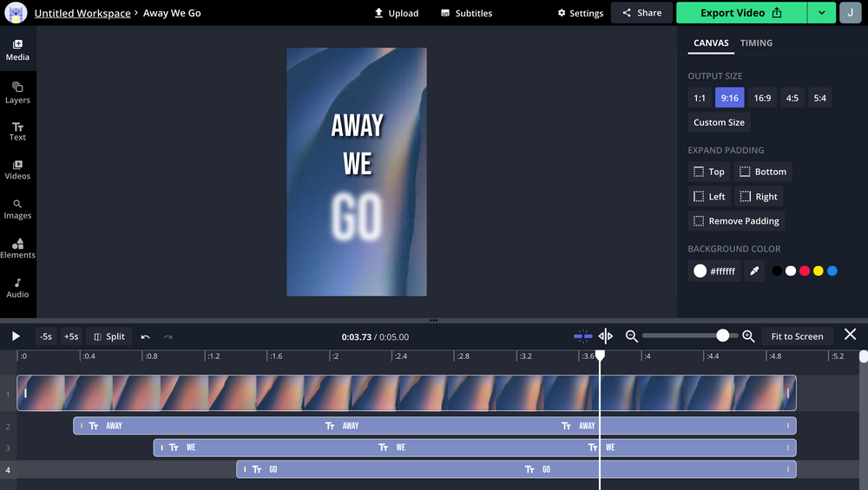Split the clip at playhead

(x=109, y=336)
